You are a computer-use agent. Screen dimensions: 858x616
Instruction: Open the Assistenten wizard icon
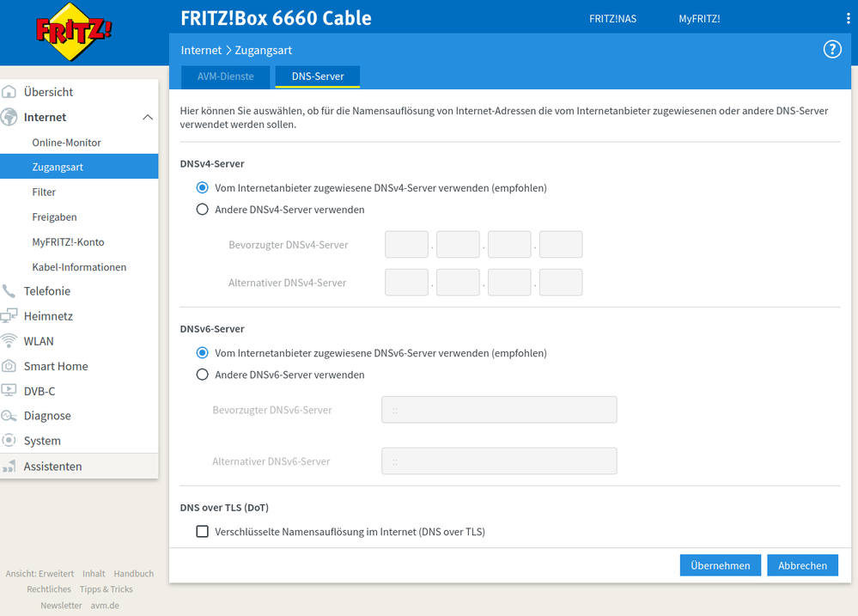pyautogui.click(x=10, y=466)
